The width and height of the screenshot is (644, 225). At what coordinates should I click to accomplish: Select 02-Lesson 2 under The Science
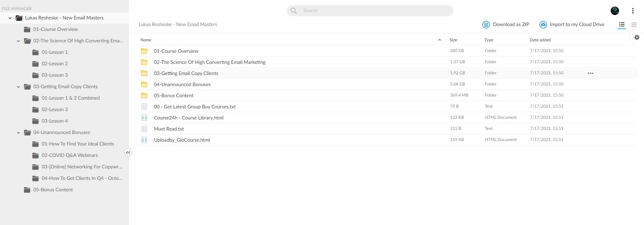point(55,64)
